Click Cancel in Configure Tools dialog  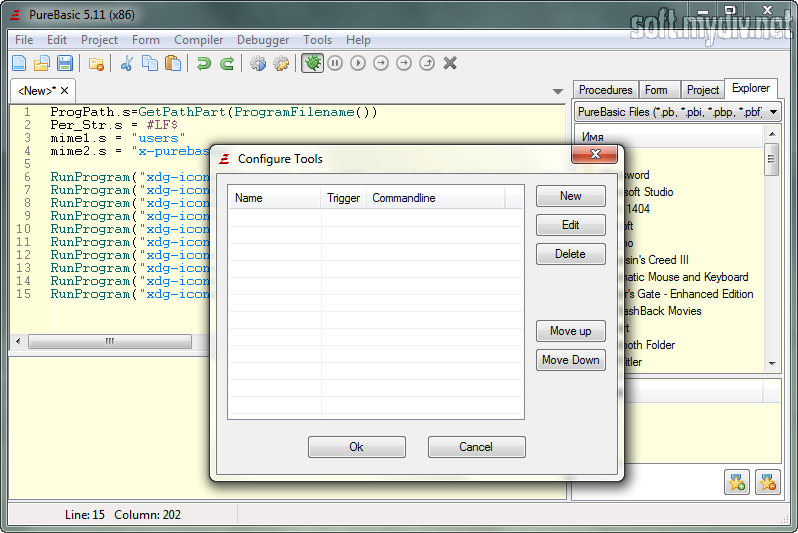pos(476,447)
